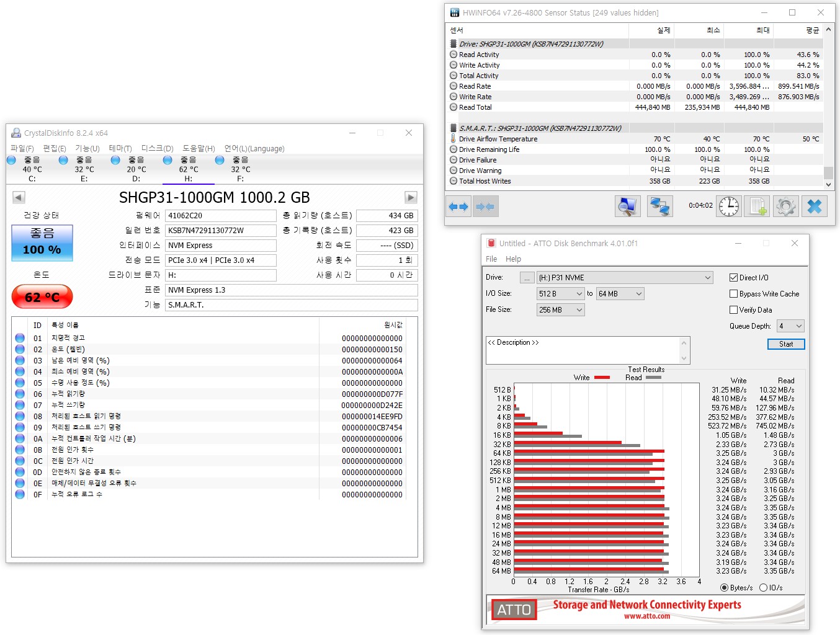Select drive F: status orb in CrystalDiskInfo
Viewport: 840px width, 635px height.
[220, 160]
